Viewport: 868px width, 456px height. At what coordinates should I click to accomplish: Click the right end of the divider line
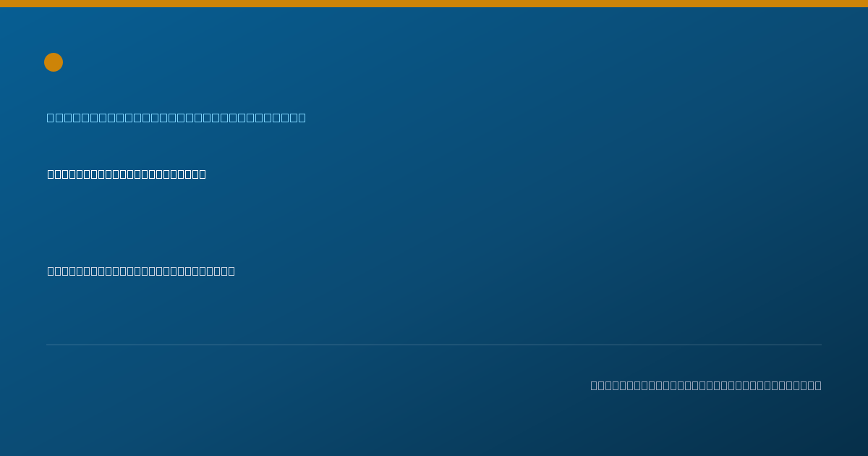pos(820,345)
